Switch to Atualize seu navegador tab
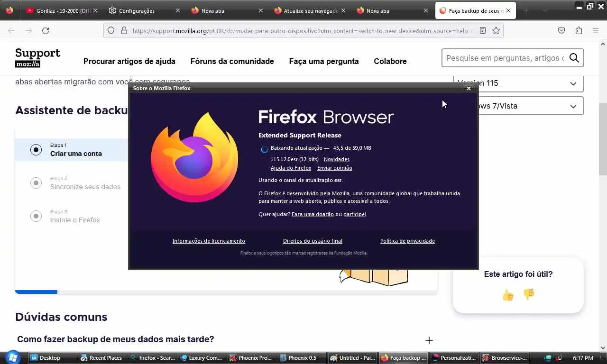Image resolution: width=607 pixels, height=364 pixels. pos(310,10)
